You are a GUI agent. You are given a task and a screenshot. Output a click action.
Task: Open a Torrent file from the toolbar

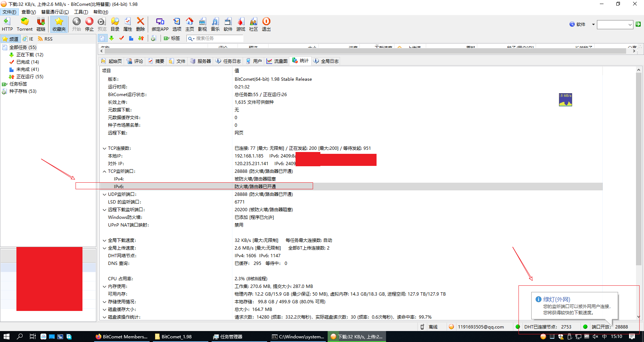pyautogui.click(x=24, y=24)
